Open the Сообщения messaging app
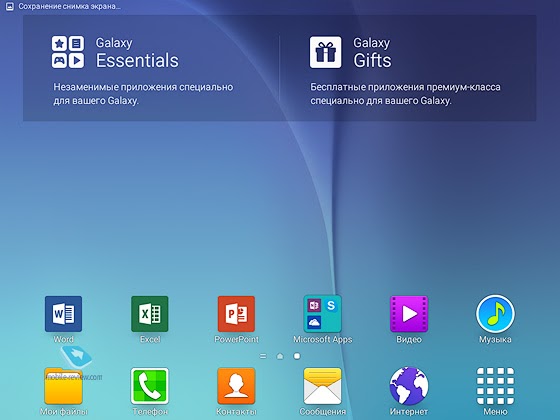The width and height of the screenshot is (560, 420). [322, 386]
